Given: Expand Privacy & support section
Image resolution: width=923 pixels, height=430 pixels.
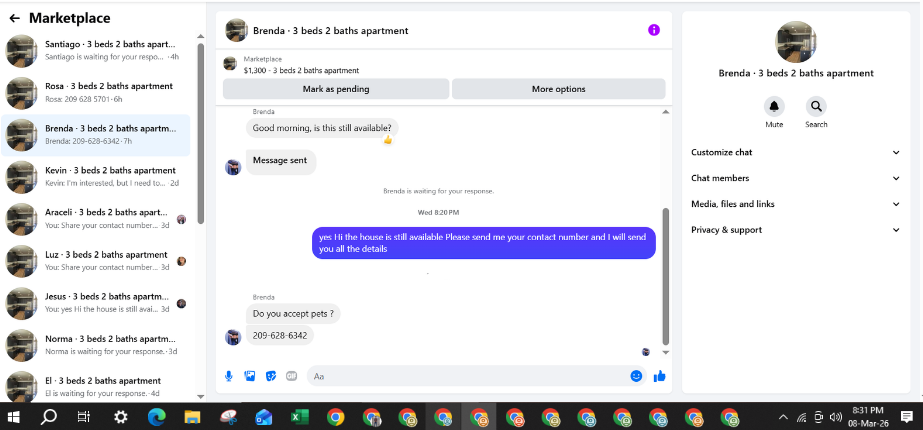Looking at the screenshot, I should tap(796, 230).
